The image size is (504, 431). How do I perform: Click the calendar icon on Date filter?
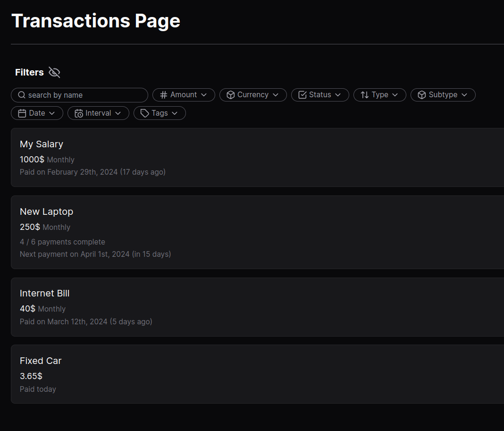[x=22, y=113]
